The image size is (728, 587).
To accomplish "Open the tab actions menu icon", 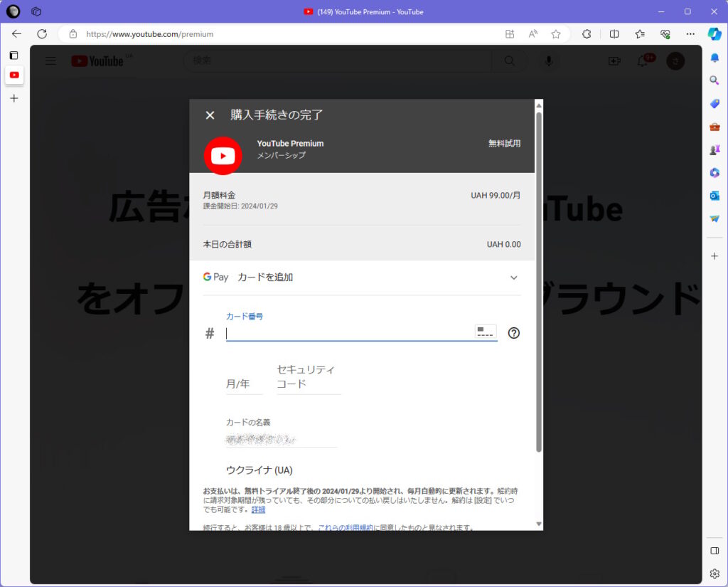I will coord(14,55).
